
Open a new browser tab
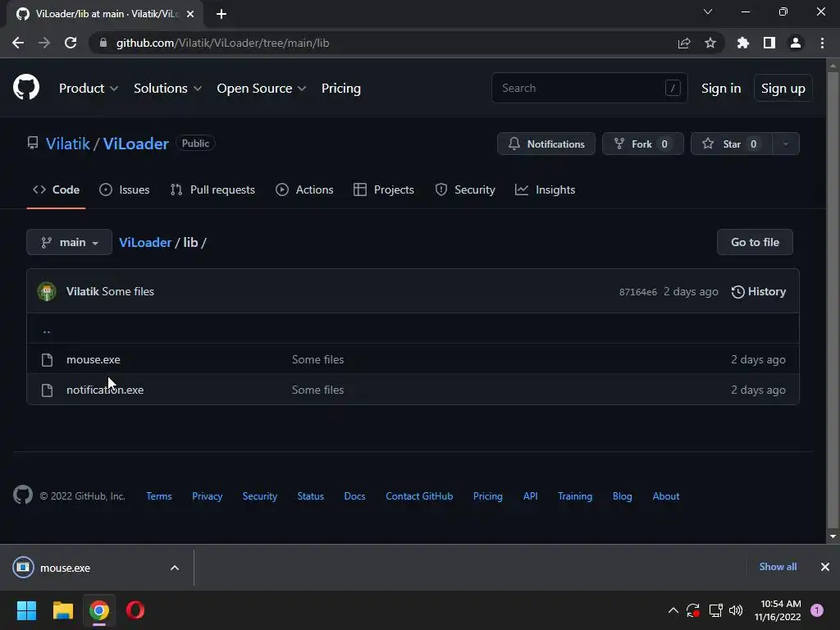pyautogui.click(x=221, y=14)
